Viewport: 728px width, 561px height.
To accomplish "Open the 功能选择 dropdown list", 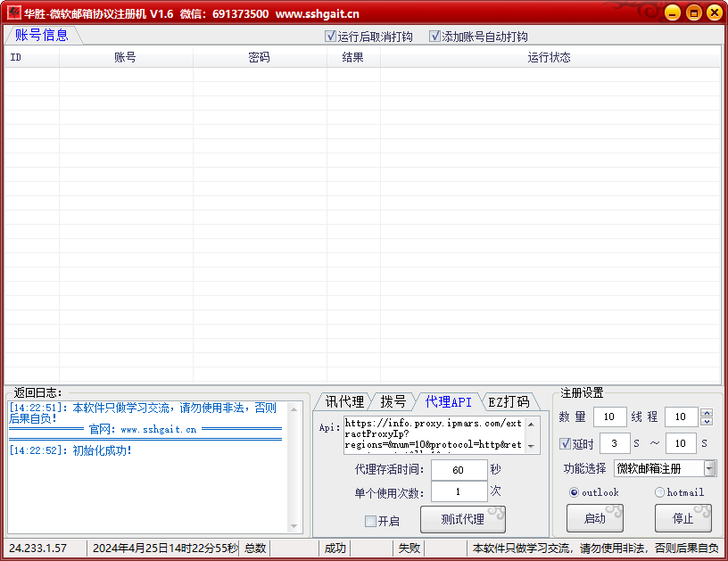I will [x=709, y=468].
